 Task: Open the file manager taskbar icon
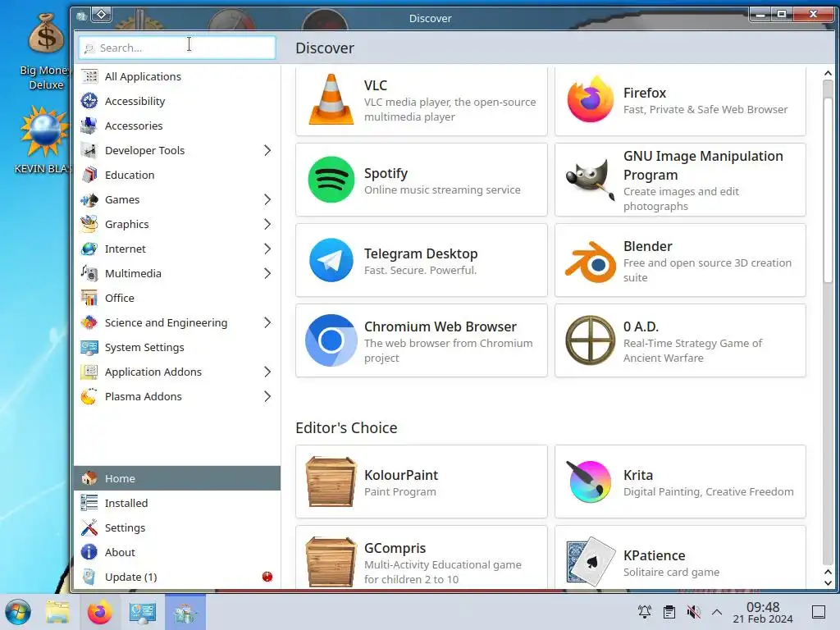(57, 612)
